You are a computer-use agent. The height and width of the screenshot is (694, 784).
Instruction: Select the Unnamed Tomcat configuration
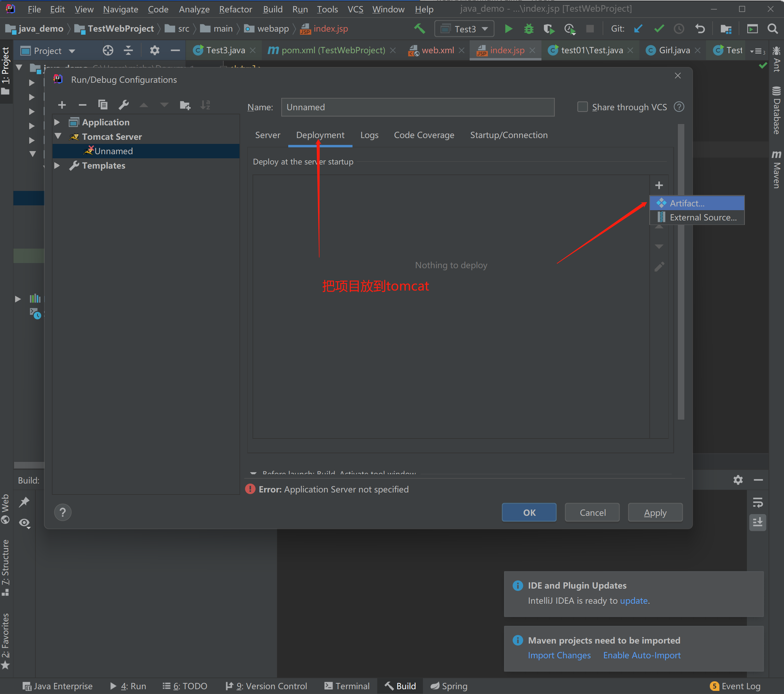tap(146, 151)
